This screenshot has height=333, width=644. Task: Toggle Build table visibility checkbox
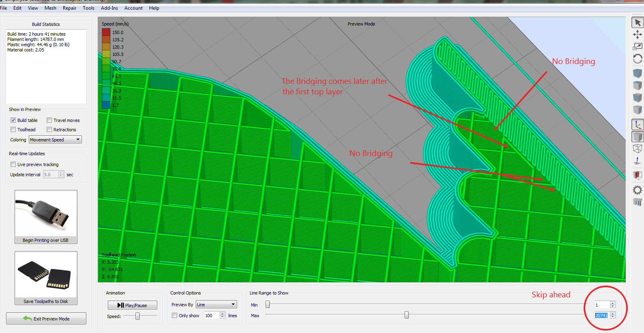coord(13,120)
